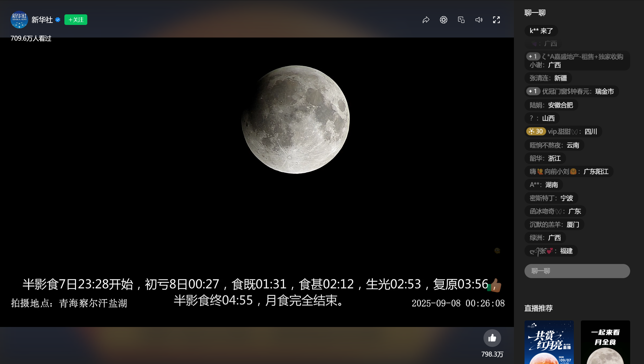Click the 新华社 account name
The image size is (644, 364).
click(42, 20)
